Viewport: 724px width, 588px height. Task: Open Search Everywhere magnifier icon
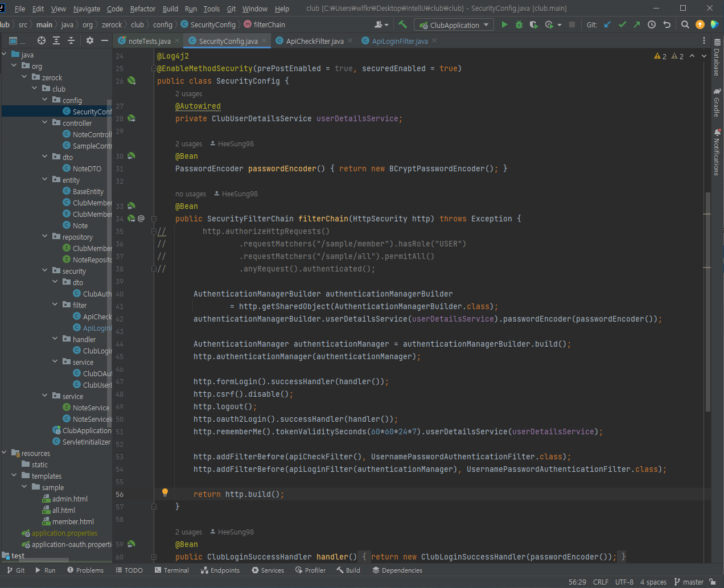(685, 24)
